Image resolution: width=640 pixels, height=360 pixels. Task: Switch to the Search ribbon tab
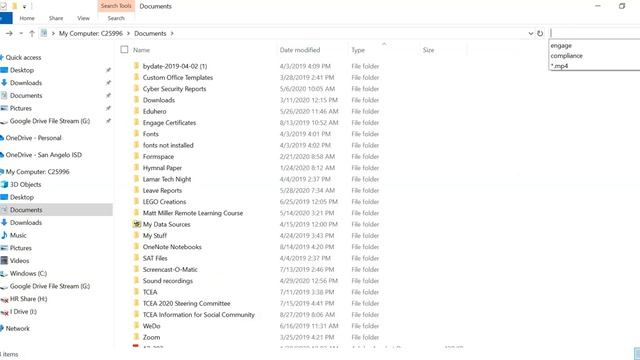tap(116, 18)
